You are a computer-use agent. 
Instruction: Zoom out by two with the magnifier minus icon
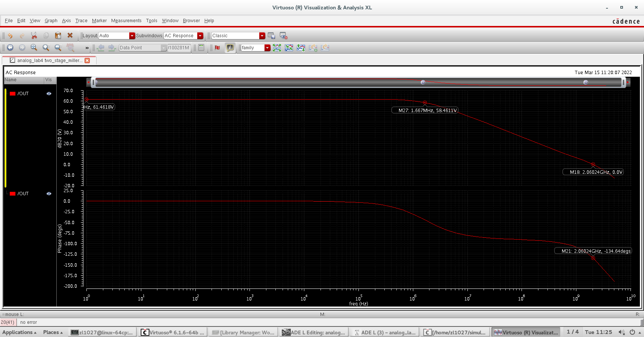click(x=58, y=47)
